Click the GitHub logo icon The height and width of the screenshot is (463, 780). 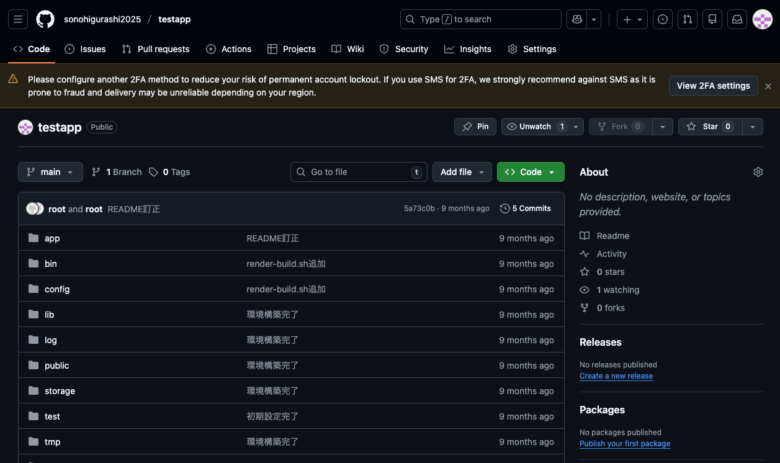45,19
